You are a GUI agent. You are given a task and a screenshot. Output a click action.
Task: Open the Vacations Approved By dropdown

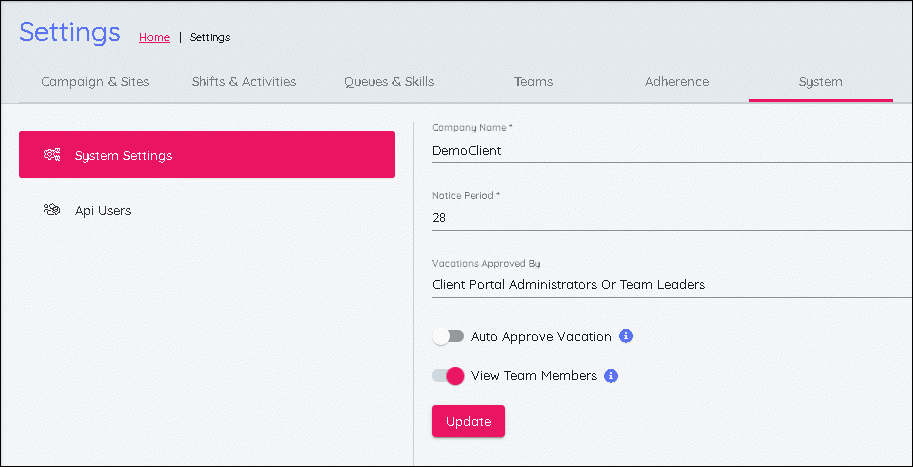coord(670,285)
